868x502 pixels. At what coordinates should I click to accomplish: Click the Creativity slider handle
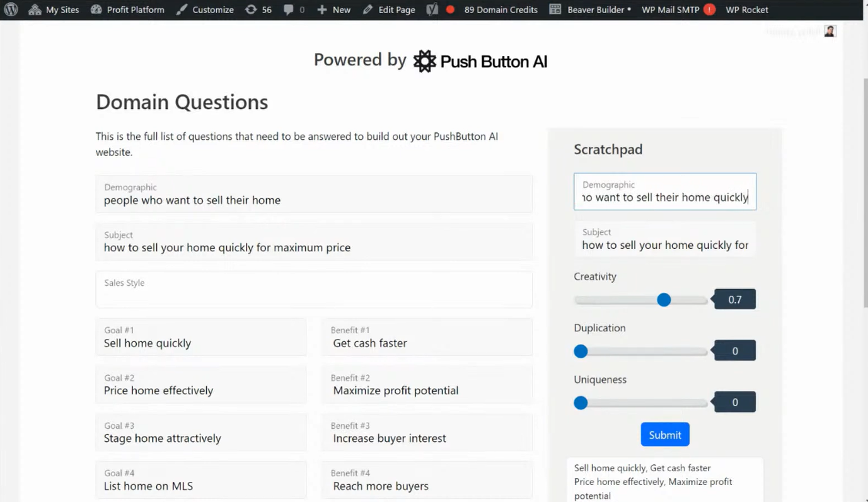click(x=664, y=300)
